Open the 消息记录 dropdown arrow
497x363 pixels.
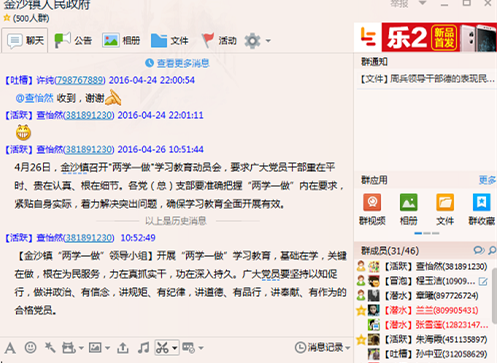pyautogui.click(x=348, y=348)
